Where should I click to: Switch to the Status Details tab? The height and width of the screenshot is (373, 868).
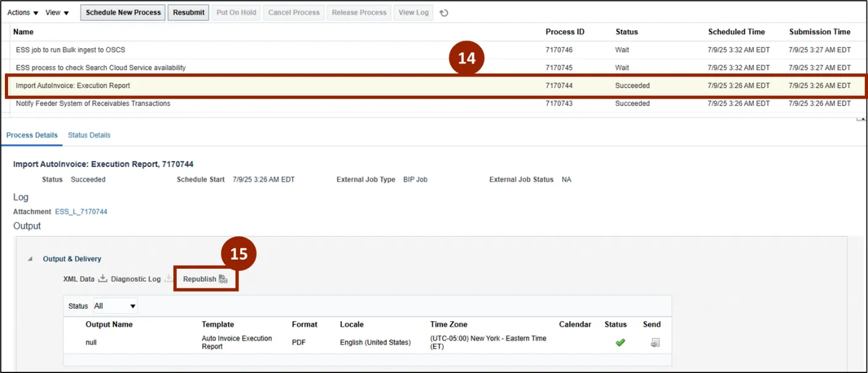coord(89,135)
